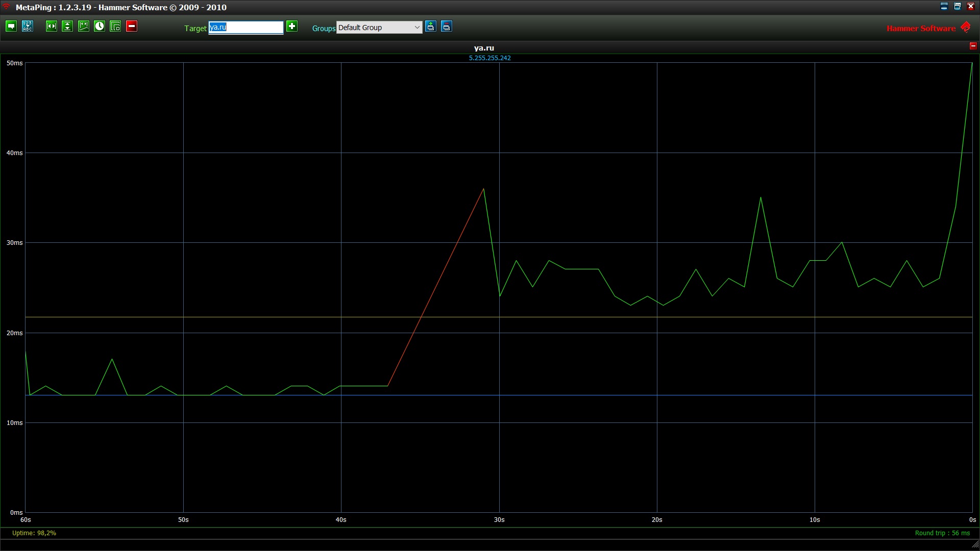Click the remove group blue icon
The height and width of the screenshot is (551, 980).
447,27
